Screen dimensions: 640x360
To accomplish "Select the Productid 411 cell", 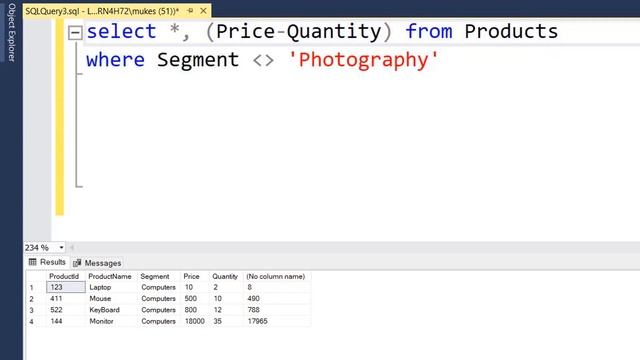I will pyautogui.click(x=66, y=299).
